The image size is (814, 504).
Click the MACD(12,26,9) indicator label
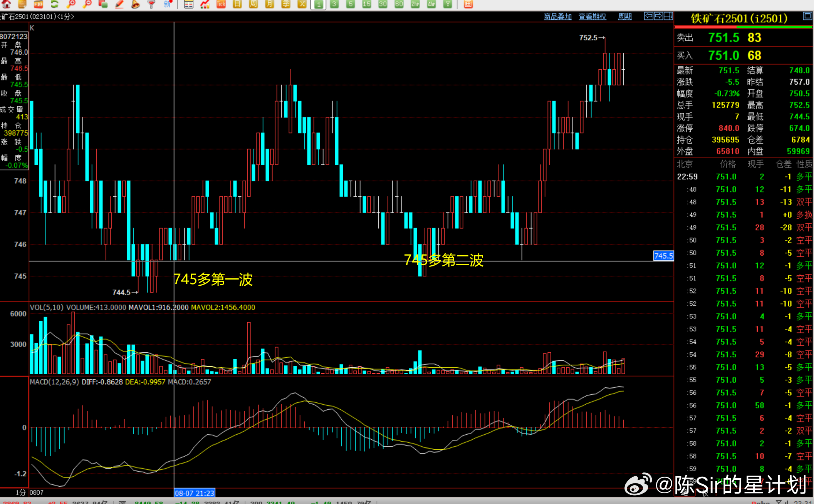point(54,382)
